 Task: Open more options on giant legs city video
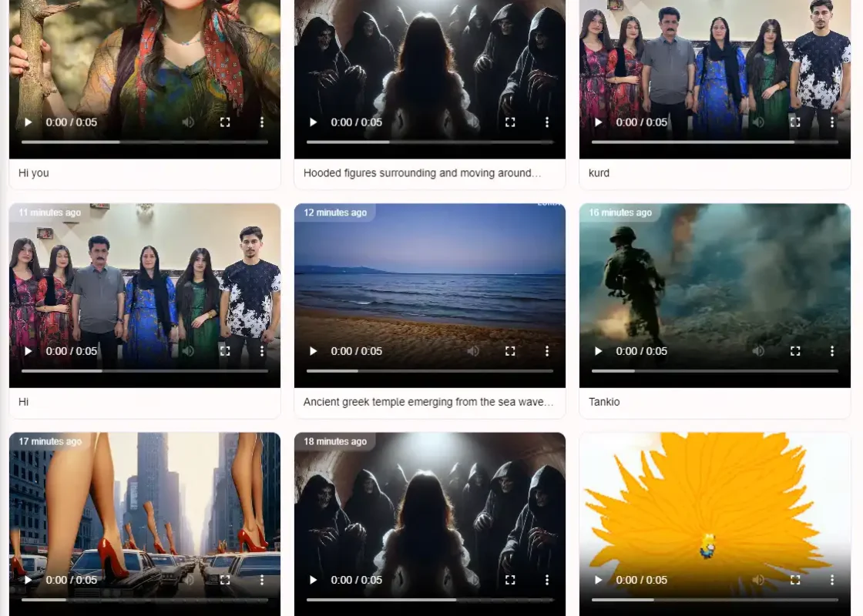pyautogui.click(x=262, y=580)
